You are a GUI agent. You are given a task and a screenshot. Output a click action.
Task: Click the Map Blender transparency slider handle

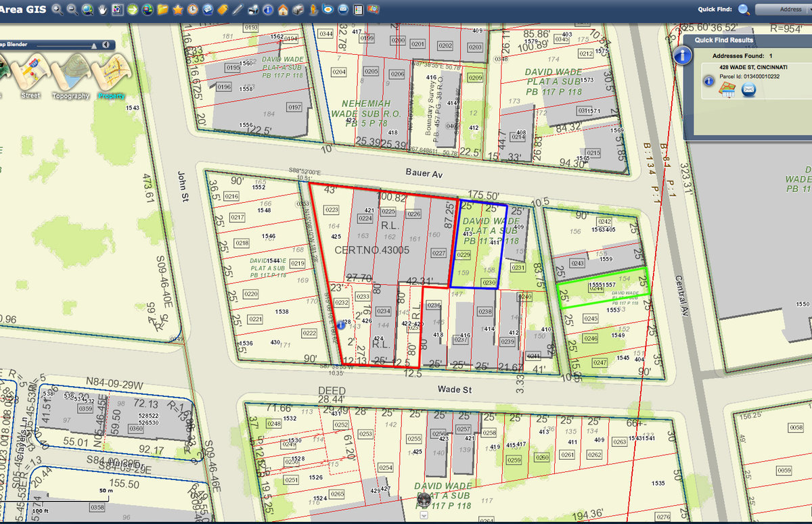point(94,45)
